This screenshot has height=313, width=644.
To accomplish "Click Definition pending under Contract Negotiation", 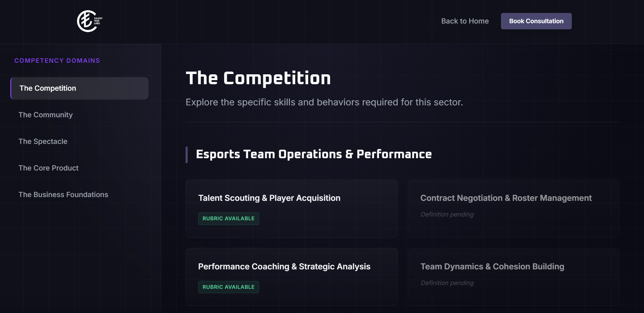I will 447,214.
